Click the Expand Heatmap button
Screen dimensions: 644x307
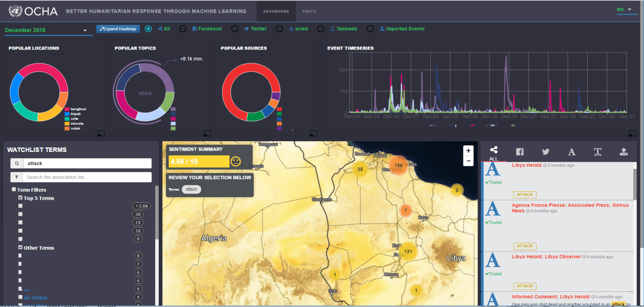118,29
